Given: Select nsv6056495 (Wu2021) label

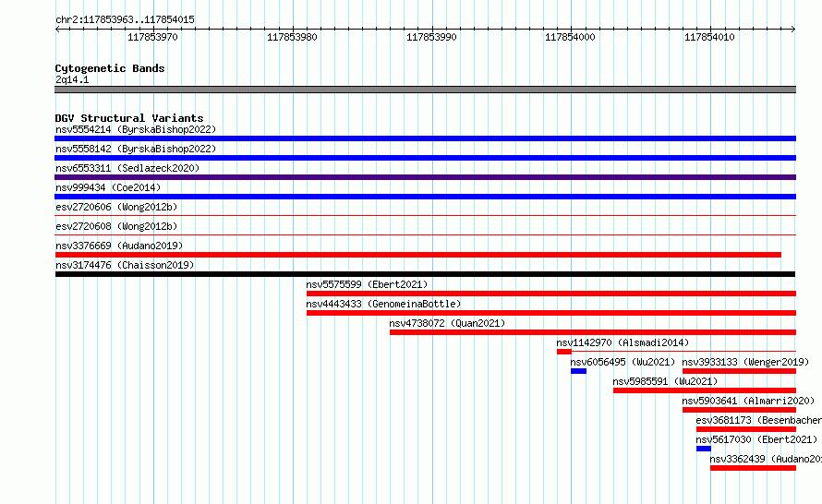Looking at the screenshot, I should click(x=623, y=362).
